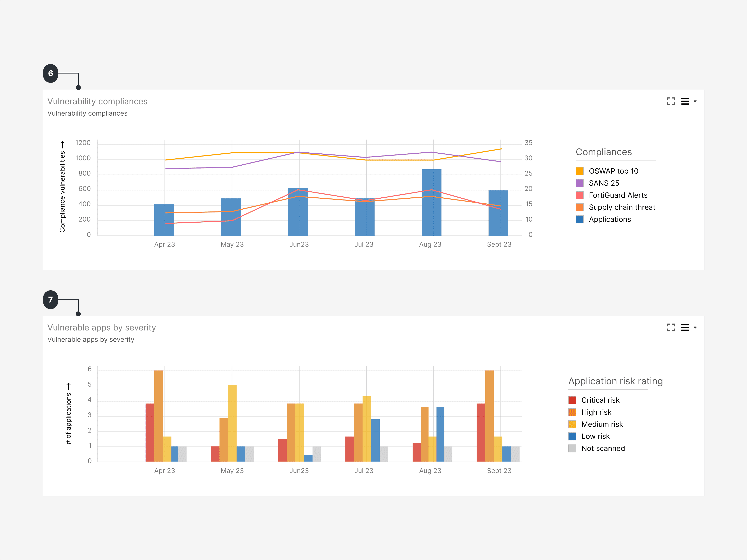Toggle High risk legend entry
Image resolution: width=747 pixels, height=560 pixels.
click(596, 412)
